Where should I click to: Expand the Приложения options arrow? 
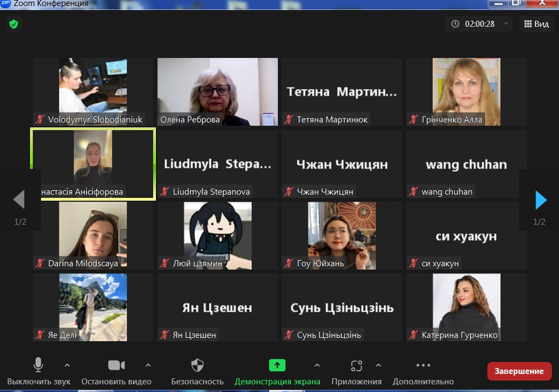[x=378, y=365]
